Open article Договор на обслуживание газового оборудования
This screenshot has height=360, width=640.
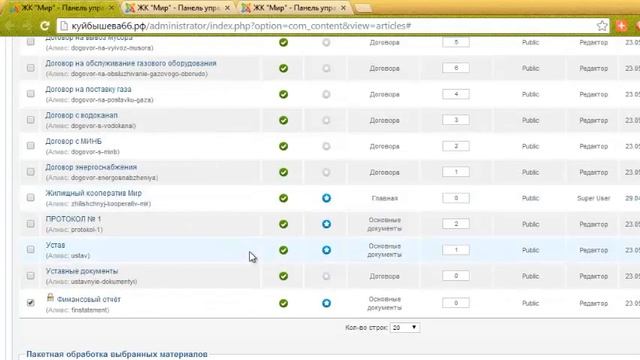tap(131, 63)
